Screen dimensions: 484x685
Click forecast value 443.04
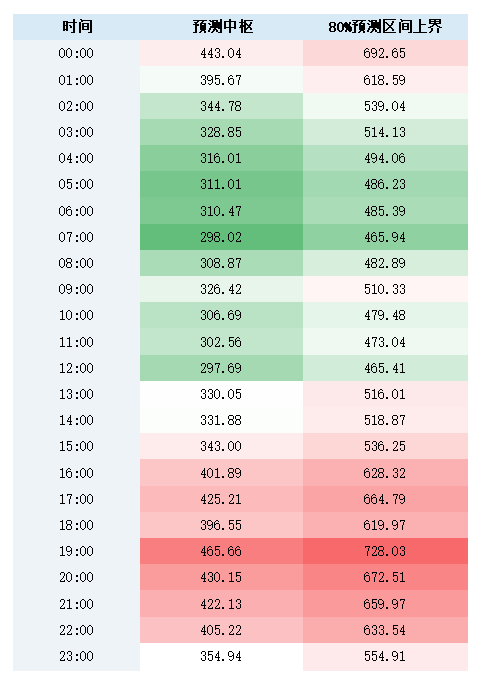pyautogui.click(x=221, y=53)
